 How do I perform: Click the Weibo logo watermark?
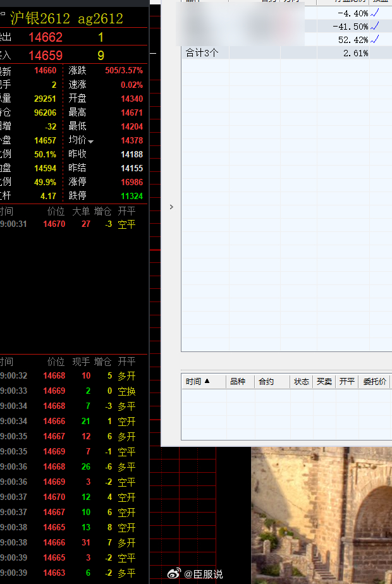(x=174, y=573)
